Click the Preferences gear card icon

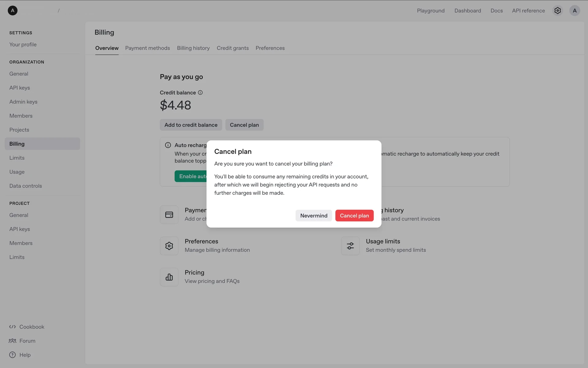point(169,246)
